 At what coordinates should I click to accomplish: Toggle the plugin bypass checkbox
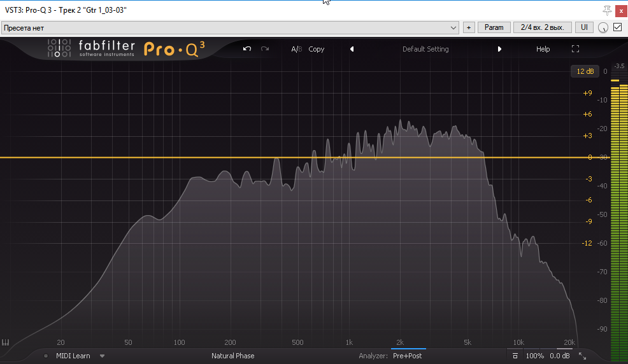[618, 27]
